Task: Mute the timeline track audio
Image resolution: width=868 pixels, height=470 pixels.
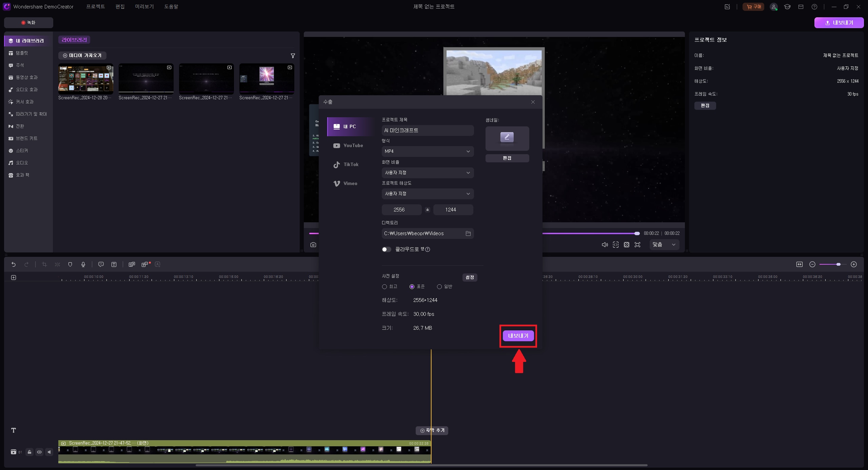Action: pos(49,452)
